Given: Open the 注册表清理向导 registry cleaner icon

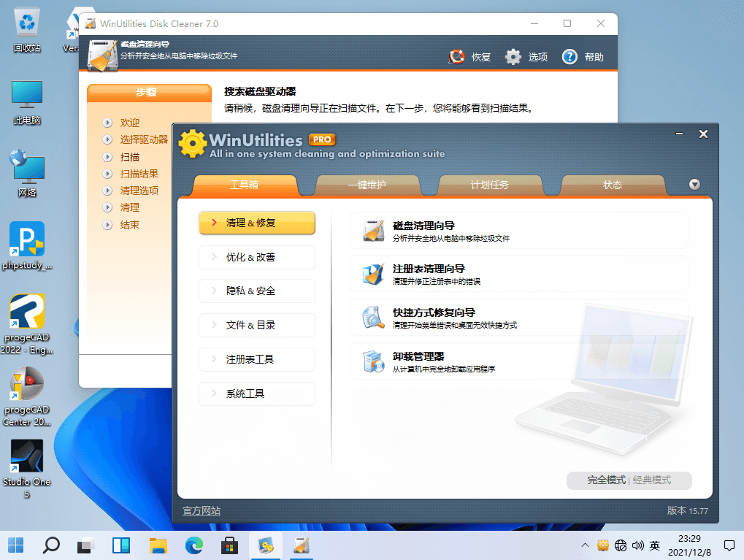Looking at the screenshot, I should 373,274.
